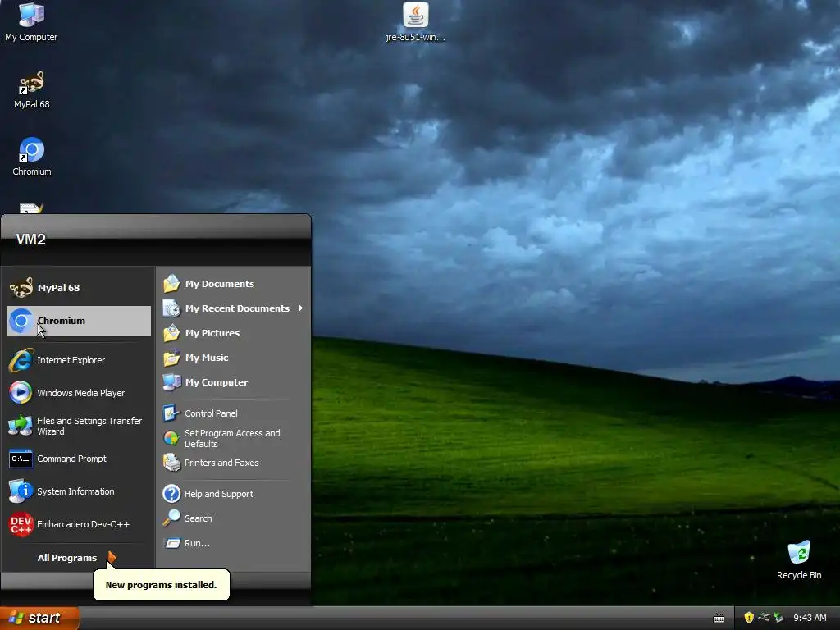840x630 pixels.
Task: Expand All Programs with orange arrow
Action: click(x=112, y=557)
